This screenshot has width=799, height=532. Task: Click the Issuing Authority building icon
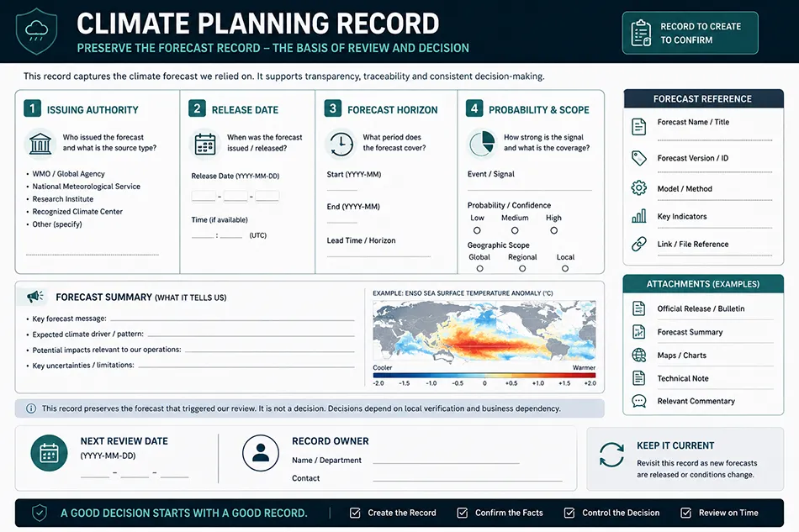click(x=40, y=143)
